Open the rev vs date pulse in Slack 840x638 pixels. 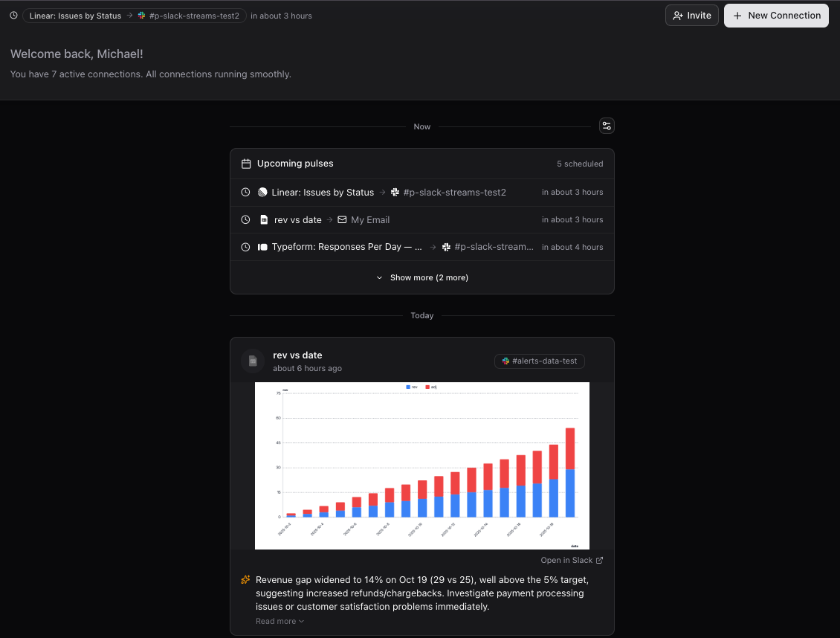pos(566,560)
